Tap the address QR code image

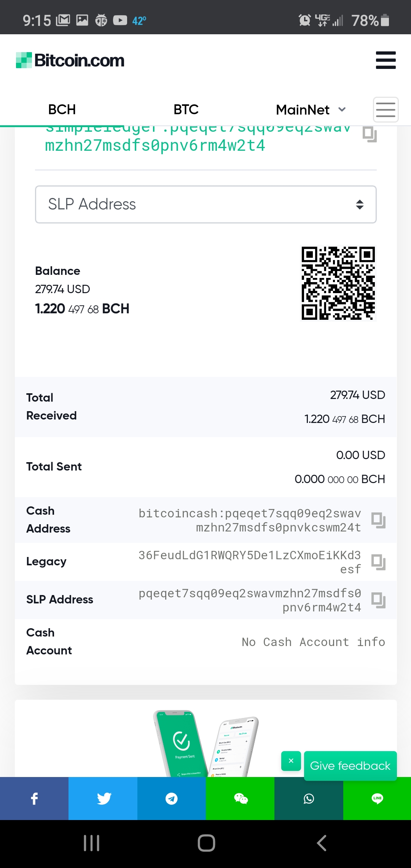(x=338, y=283)
